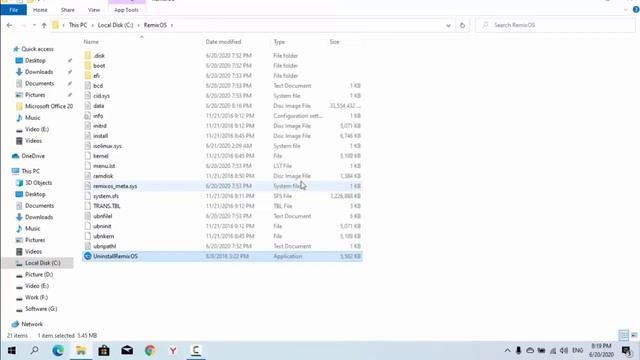Open Work (F:) drive
The image size is (640, 360).
tap(36, 298)
